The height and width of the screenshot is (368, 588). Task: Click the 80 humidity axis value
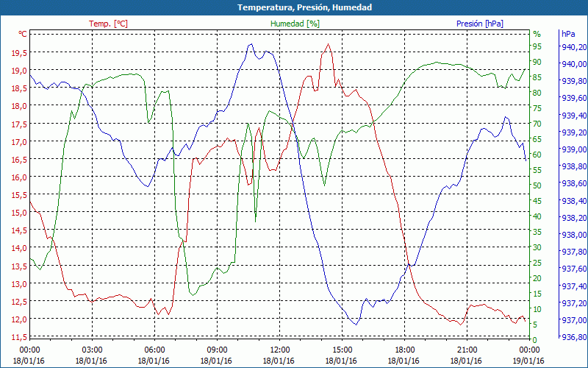click(x=537, y=93)
